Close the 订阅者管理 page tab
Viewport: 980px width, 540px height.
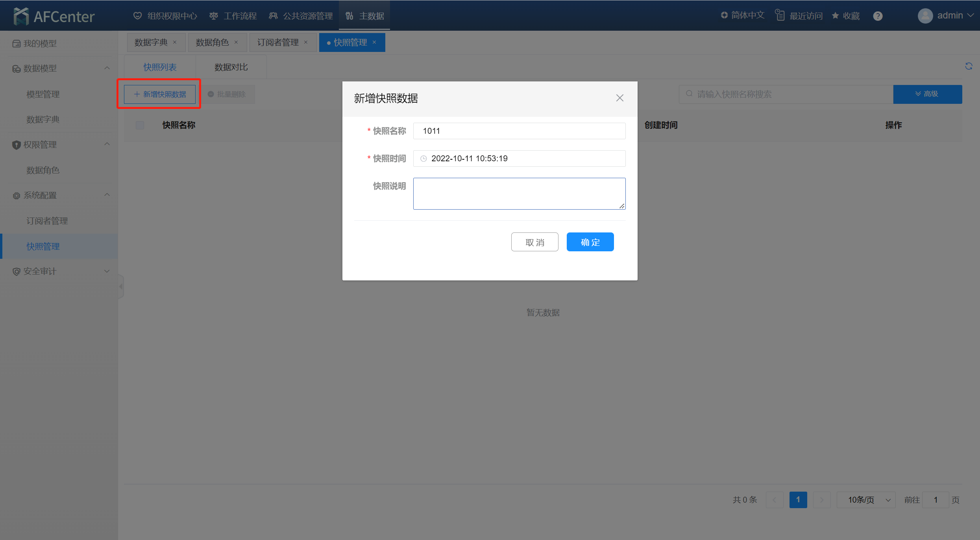[x=306, y=42]
